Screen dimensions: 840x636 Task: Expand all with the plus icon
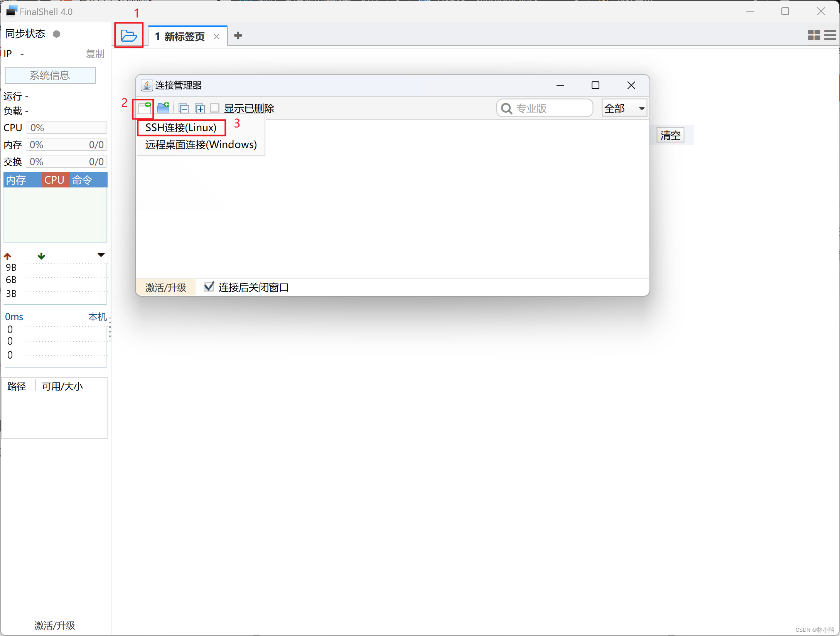tap(200, 109)
